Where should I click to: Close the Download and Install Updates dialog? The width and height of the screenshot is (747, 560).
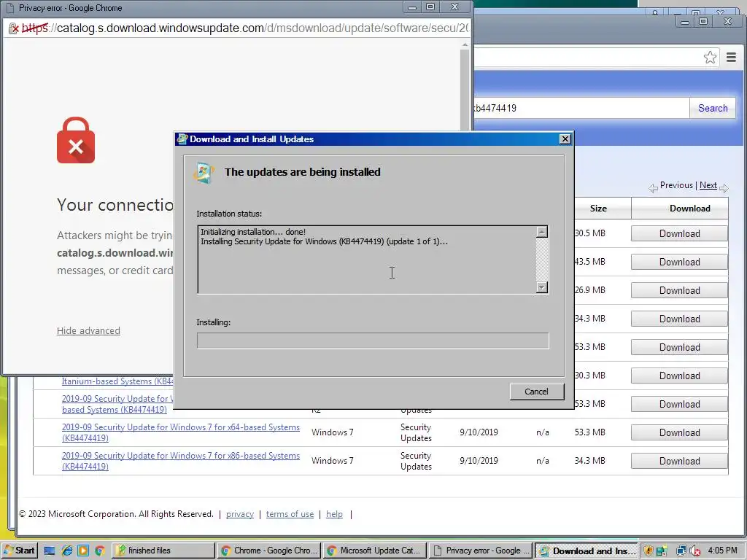click(x=565, y=139)
